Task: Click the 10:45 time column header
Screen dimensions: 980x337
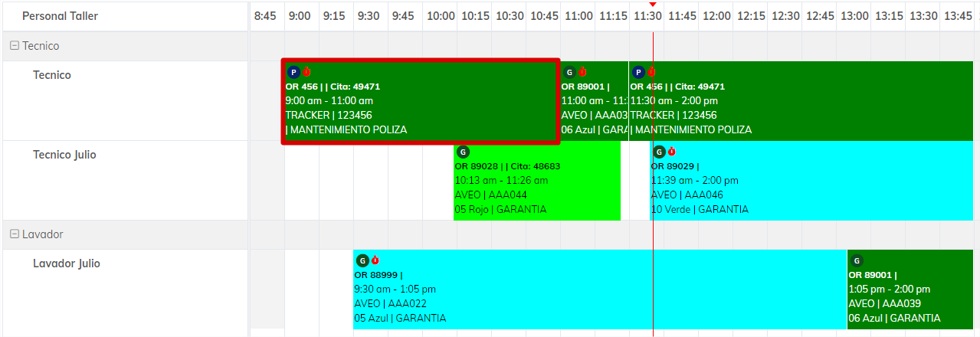Action: click(543, 16)
